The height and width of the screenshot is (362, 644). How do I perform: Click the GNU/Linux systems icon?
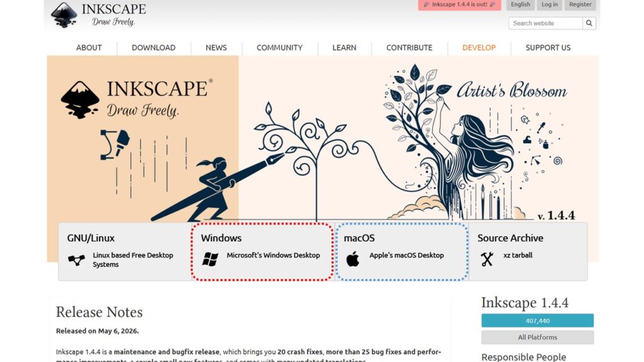(x=76, y=260)
